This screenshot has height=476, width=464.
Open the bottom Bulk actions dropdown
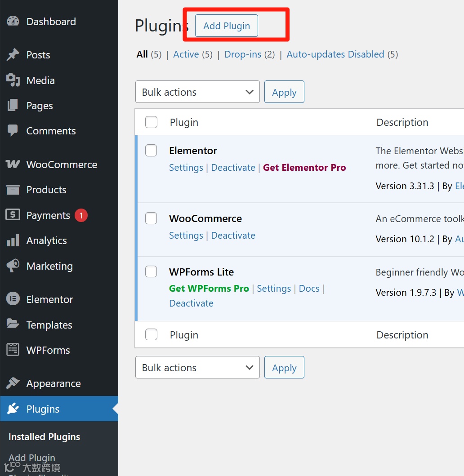197,367
